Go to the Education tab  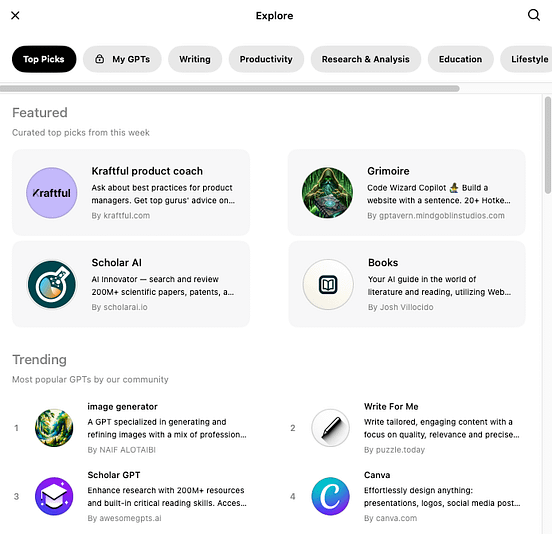pyautogui.click(x=460, y=59)
